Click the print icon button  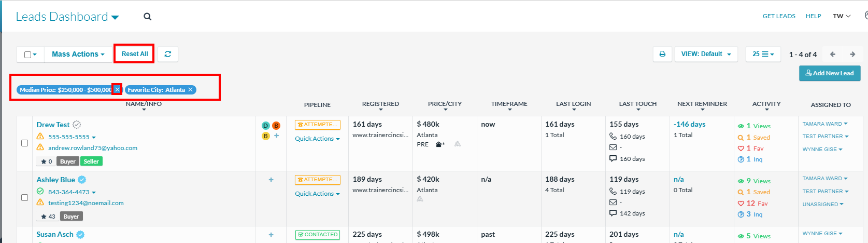pyautogui.click(x=662, y=54)
